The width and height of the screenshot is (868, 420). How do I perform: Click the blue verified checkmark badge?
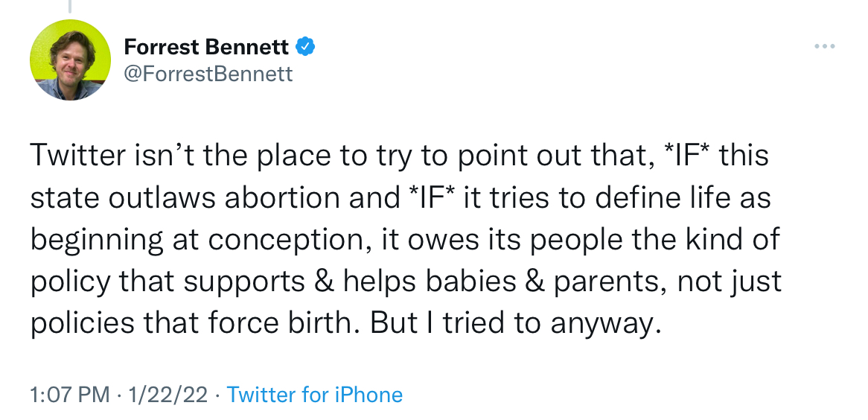pyautogui.click(x=306, y=48)
